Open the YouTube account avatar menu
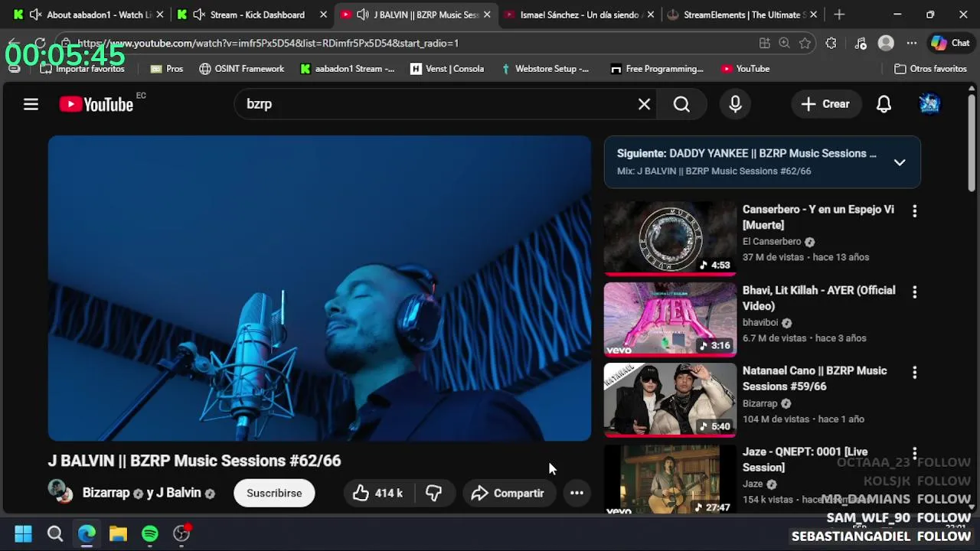This screenshot has width=980, height=551. coord(929,104)
